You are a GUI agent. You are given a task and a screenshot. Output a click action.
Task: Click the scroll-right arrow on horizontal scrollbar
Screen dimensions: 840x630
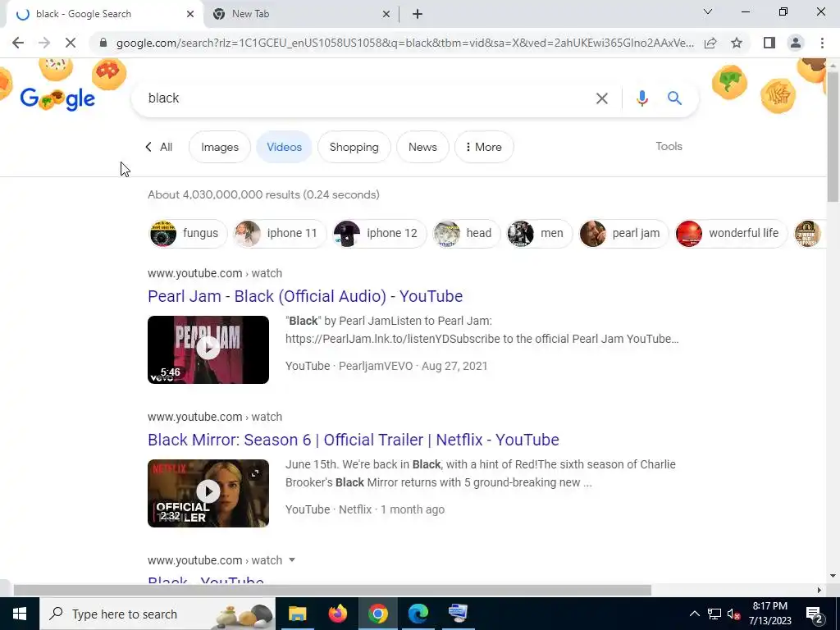[x=819, y=590]
